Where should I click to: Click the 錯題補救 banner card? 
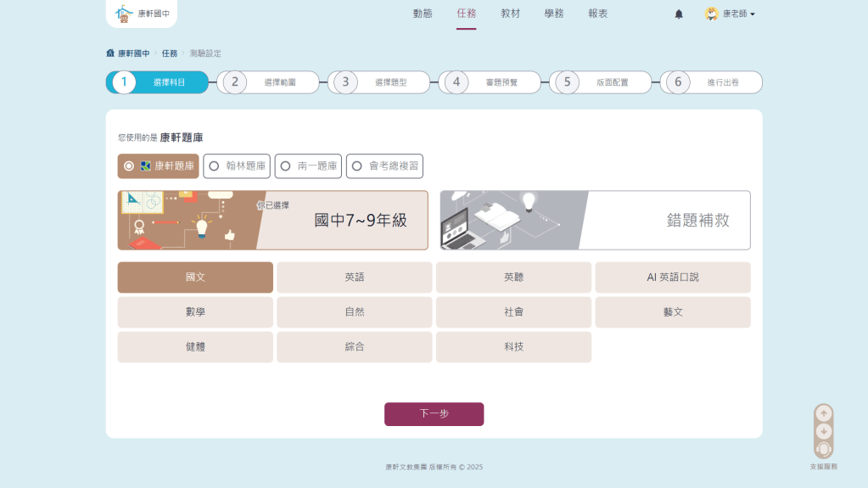point(595,221)
